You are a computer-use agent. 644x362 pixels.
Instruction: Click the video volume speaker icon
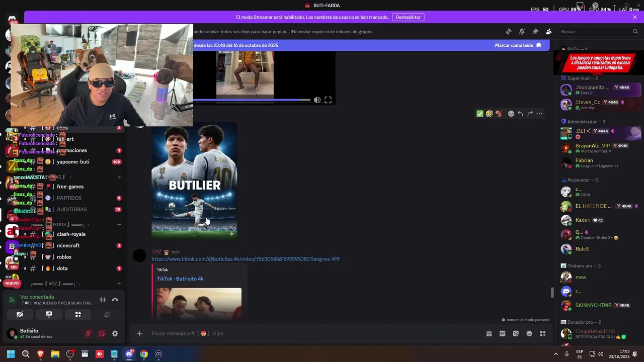tap(317, 100)
